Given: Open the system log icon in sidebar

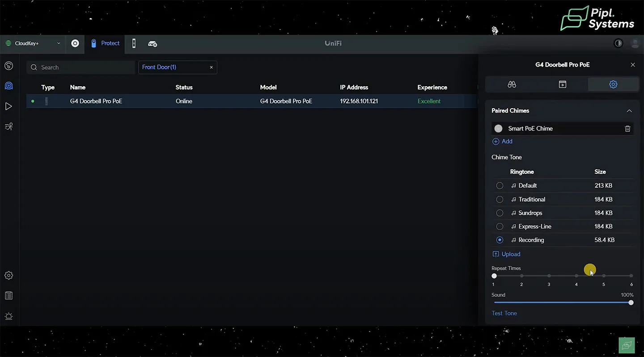Looking at the screenshot, I should [x=8, y=295].
